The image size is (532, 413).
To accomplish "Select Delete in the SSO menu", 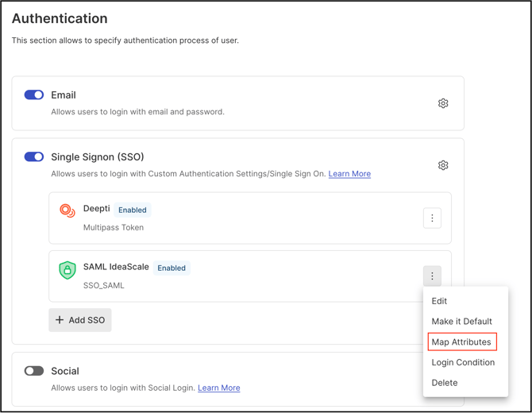I will click(444, 383).
